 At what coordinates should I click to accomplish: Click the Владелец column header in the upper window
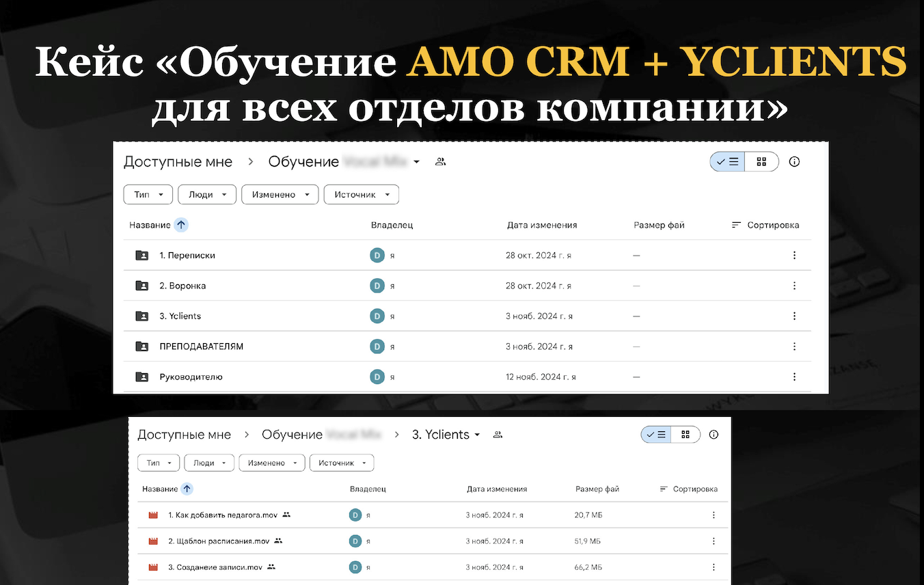pyautogui.click(x=392, y=225)
